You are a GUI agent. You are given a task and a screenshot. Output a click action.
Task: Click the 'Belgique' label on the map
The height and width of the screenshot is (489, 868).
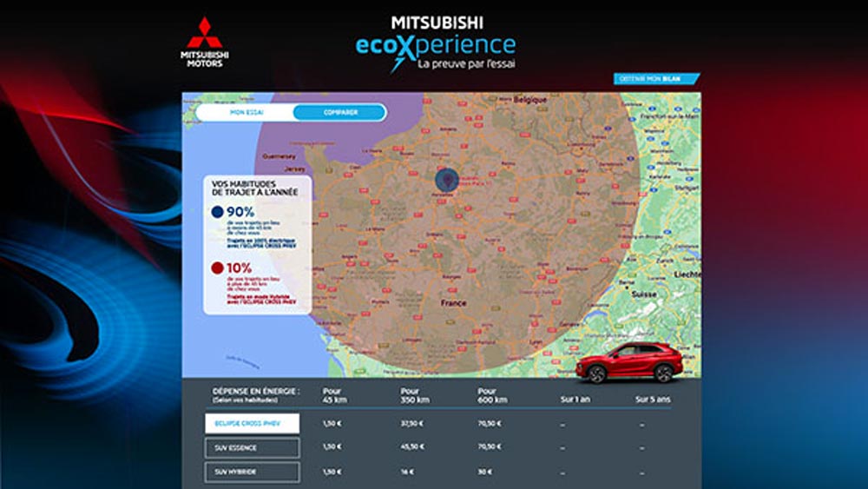tap(530, 100)
